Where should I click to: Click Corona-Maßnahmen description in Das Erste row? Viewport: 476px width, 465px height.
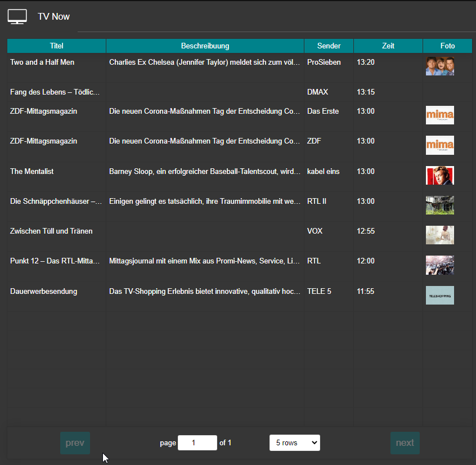[205, 111]
